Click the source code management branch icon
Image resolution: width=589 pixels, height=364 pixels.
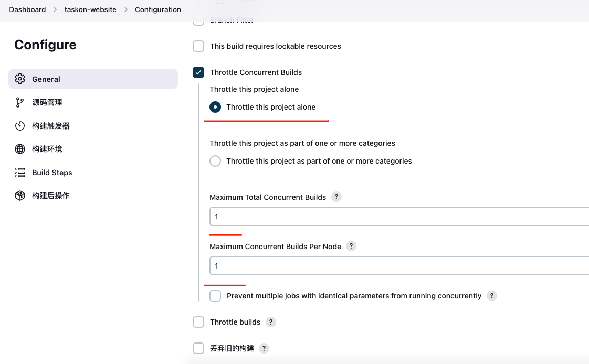[20, 102]
